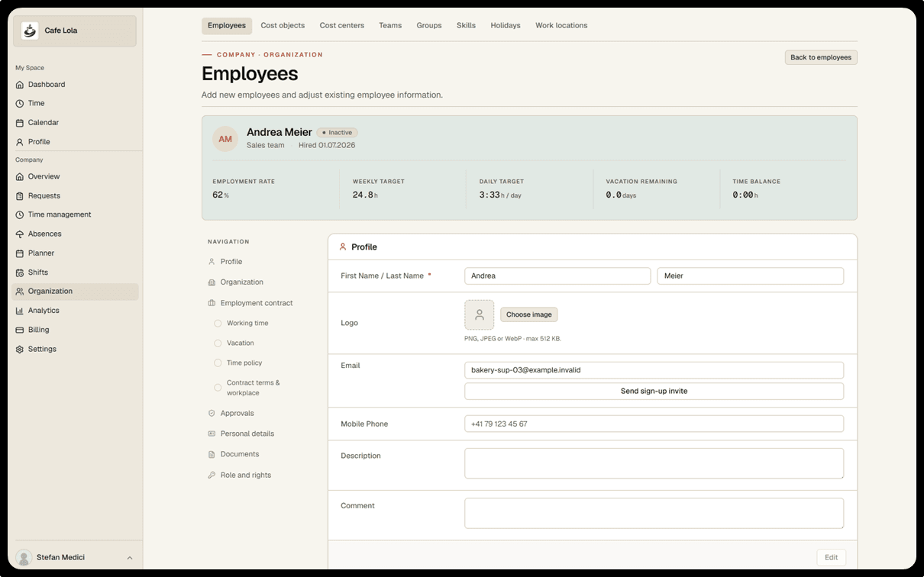Click the Mobile Phone input field
924x577 pixels.
pyautogui.click(x=654, y=424)
